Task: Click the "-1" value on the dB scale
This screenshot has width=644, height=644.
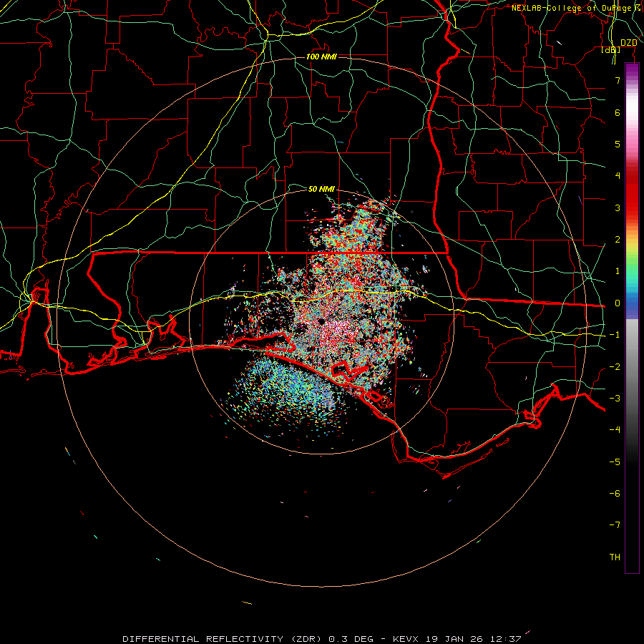Action: [x=615, y=335]
